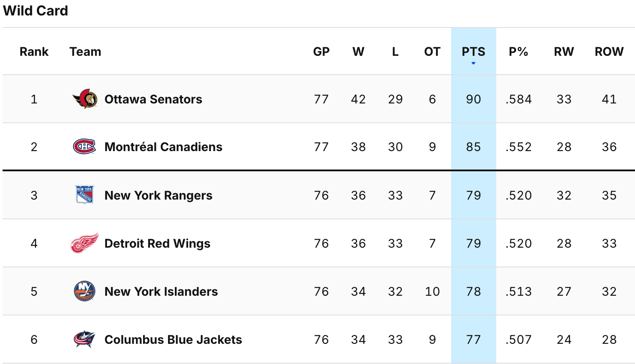Click the New York Rangers logo
Viewport: 635px width, 364px height.
point(85,195)
